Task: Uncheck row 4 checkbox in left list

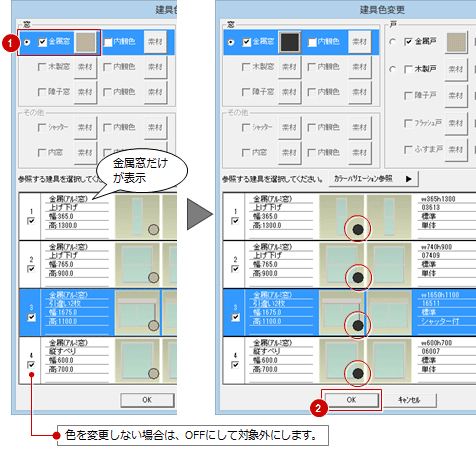Action: pyautogui.click(x=31, y=365)
